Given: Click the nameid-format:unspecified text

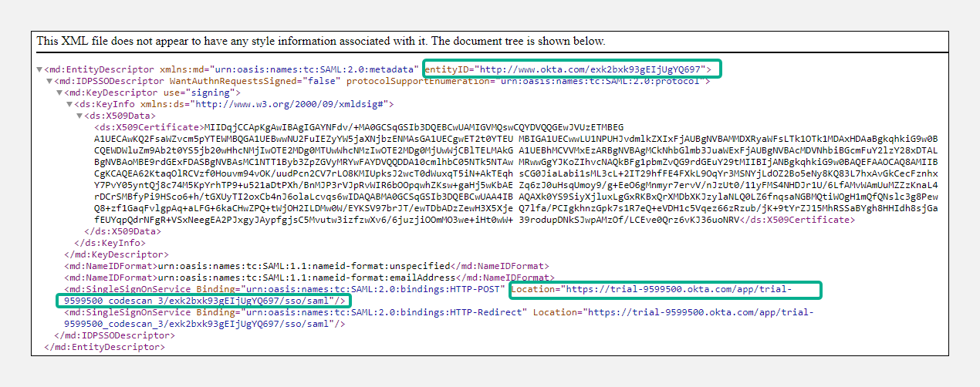Looking at the screenshot, I should click(302, 266).
